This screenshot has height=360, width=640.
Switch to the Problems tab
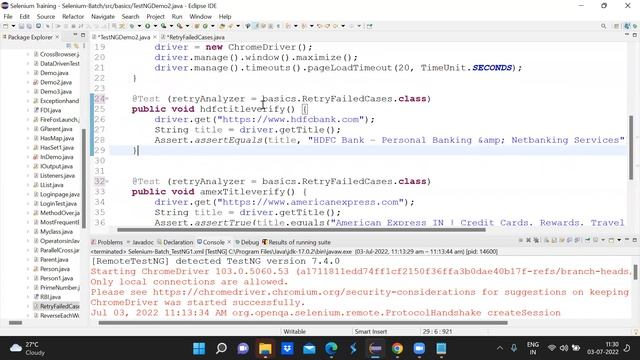pos(107,242)
